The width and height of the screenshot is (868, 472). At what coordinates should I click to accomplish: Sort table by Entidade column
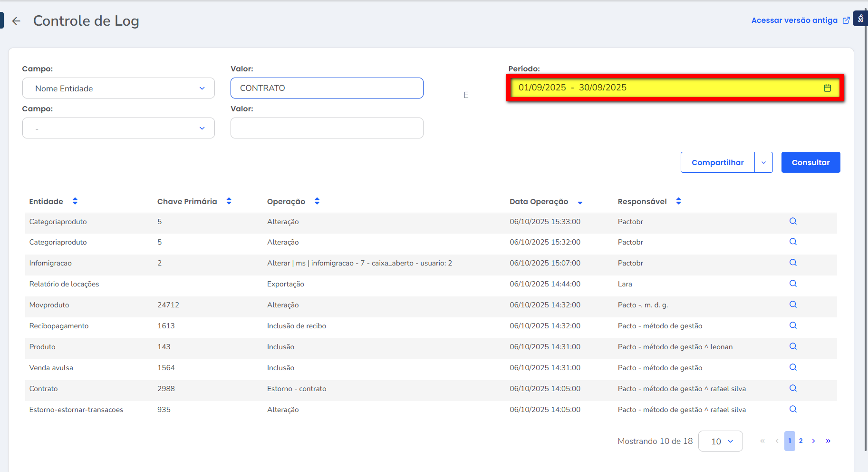click(75, 201)
